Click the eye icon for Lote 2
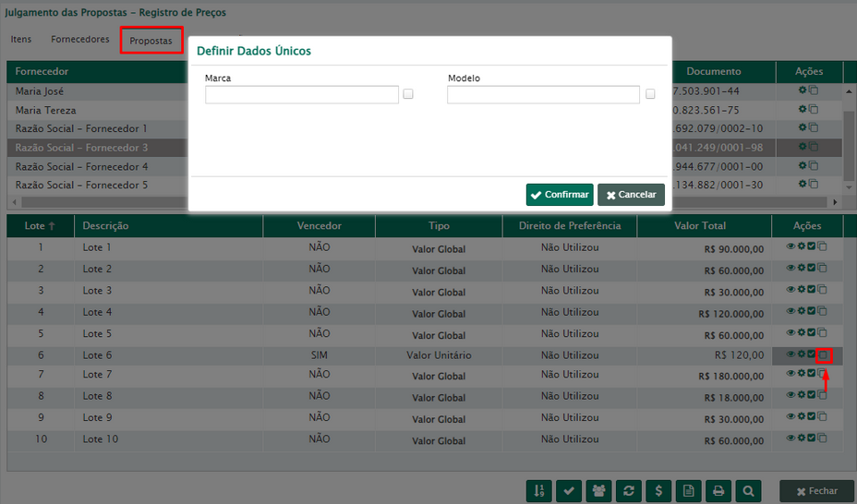The image size is (857, 504). (x=791, y=268)
